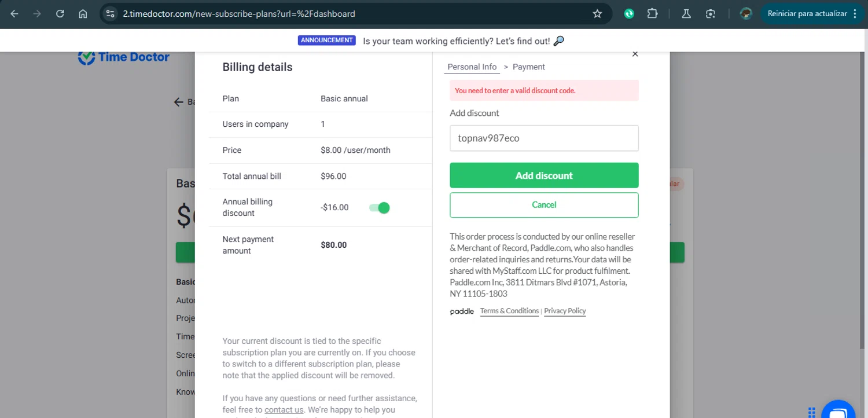Open site information icon in address bar
Screen dimensions: 868x418
(x=111, y=14)
